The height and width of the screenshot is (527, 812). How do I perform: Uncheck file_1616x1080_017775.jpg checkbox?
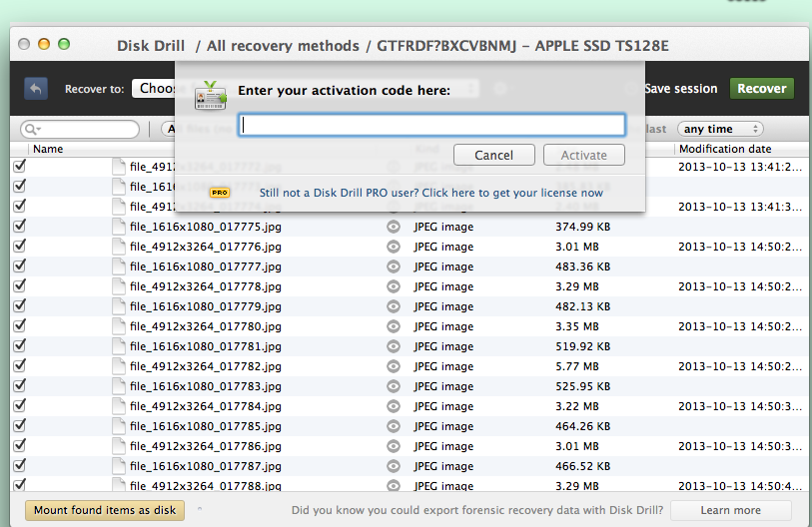(x=20, y=227)
